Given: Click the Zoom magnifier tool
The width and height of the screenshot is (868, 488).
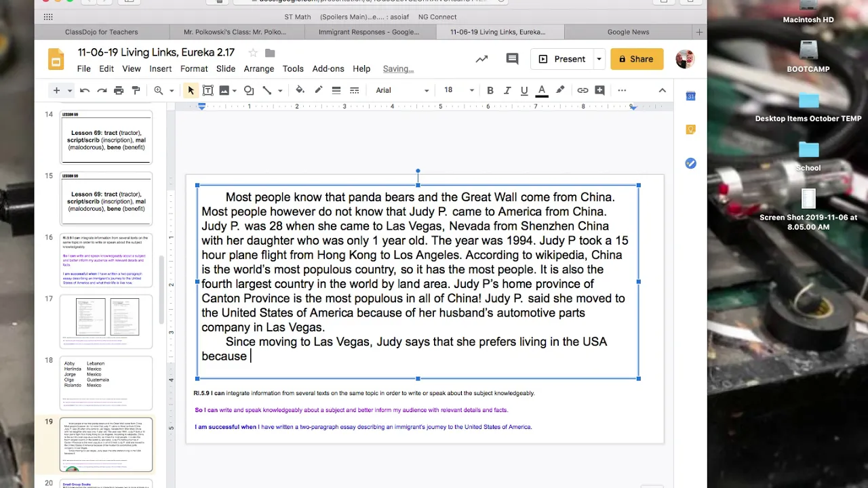Looking at the screenshot, I should (159, 90).
